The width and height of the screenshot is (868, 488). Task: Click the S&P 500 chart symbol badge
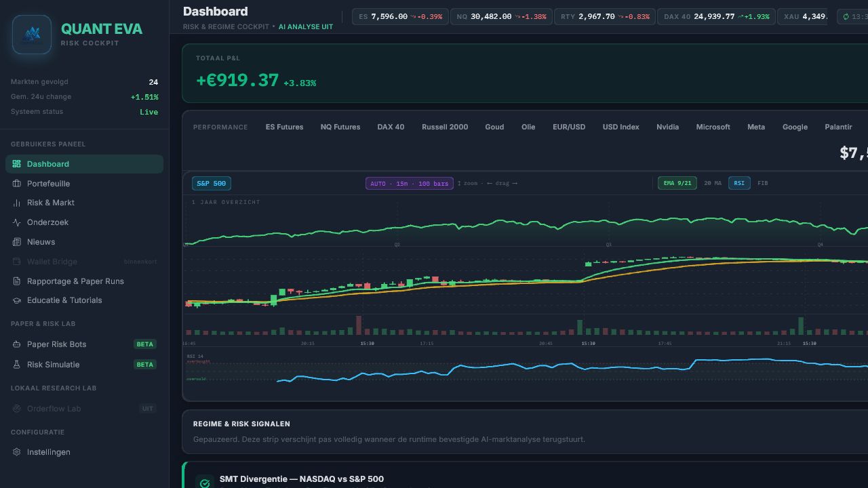(x=212, y=183)
